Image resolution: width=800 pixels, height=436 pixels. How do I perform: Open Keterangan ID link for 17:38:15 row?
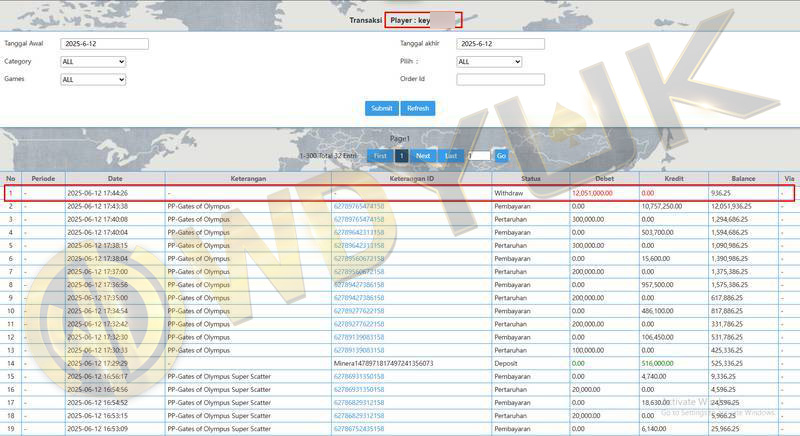(359, 246)
